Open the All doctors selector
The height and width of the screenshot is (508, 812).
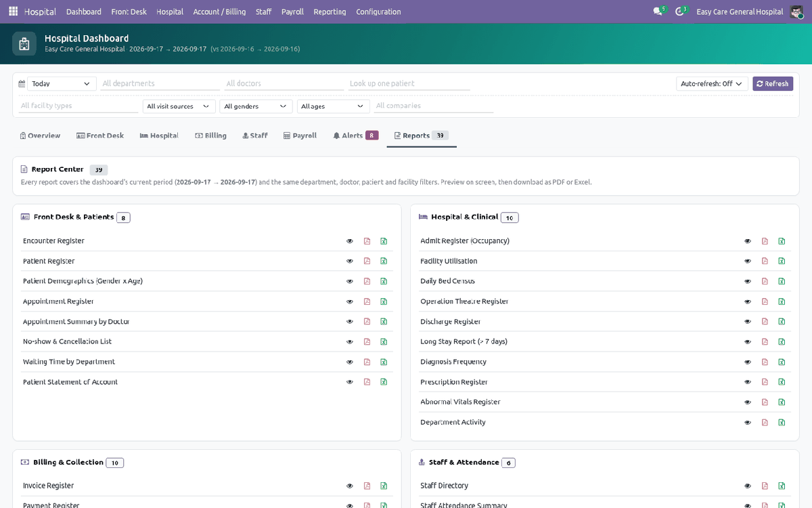coord(284,84)
